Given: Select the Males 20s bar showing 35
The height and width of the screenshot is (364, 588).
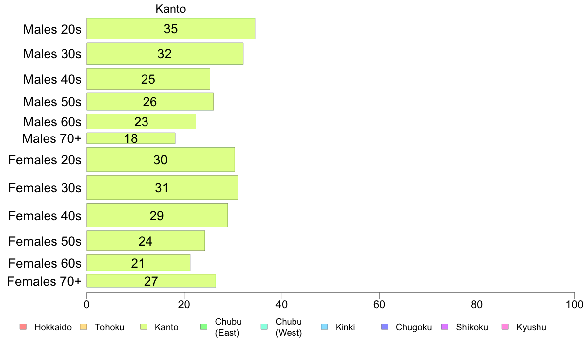Looking at the screenshot, I should pos(171,29).
